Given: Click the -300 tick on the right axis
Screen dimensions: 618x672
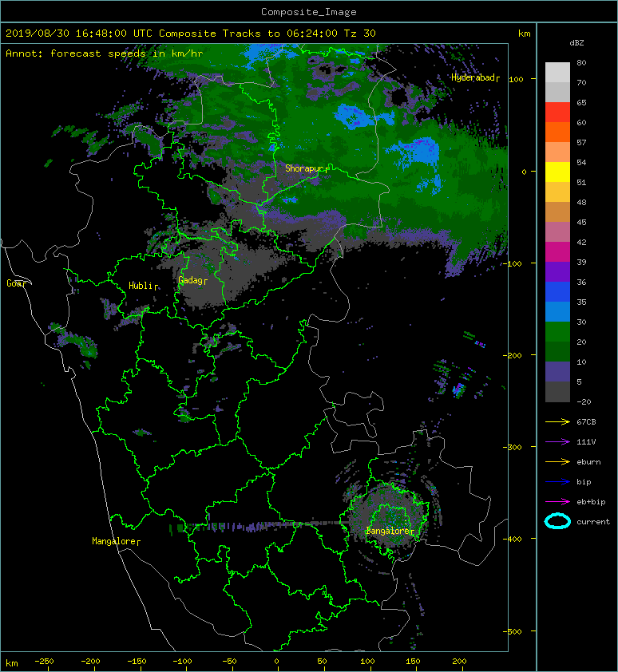Looking at the screenshot, I should click(x=513, y=447).
